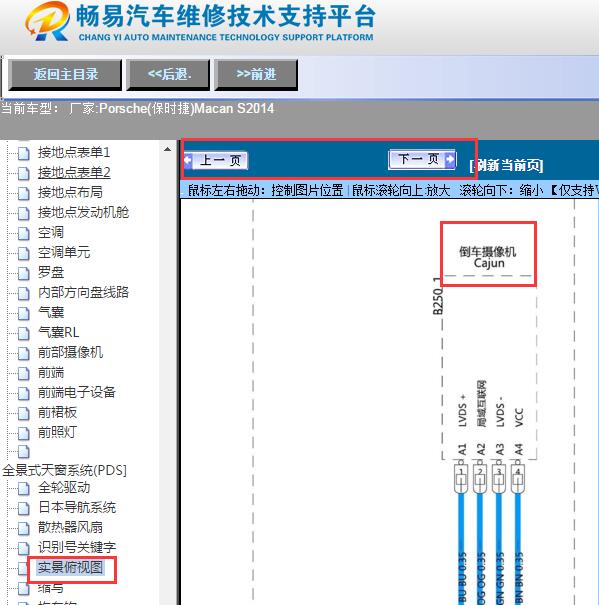Screen dimensions: 599x605
Task: Click the page icon beside 前部摄像机
Action: point(24,353)
